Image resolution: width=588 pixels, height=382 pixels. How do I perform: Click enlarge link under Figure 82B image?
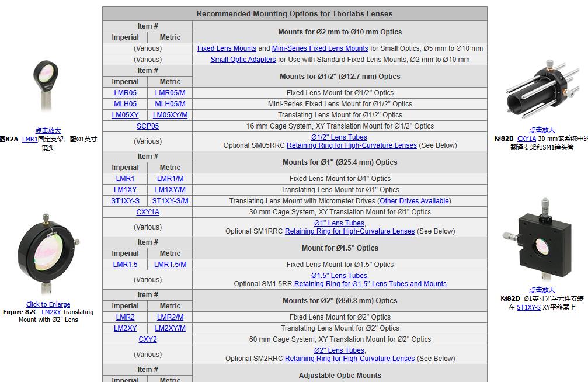click(542, 130)
